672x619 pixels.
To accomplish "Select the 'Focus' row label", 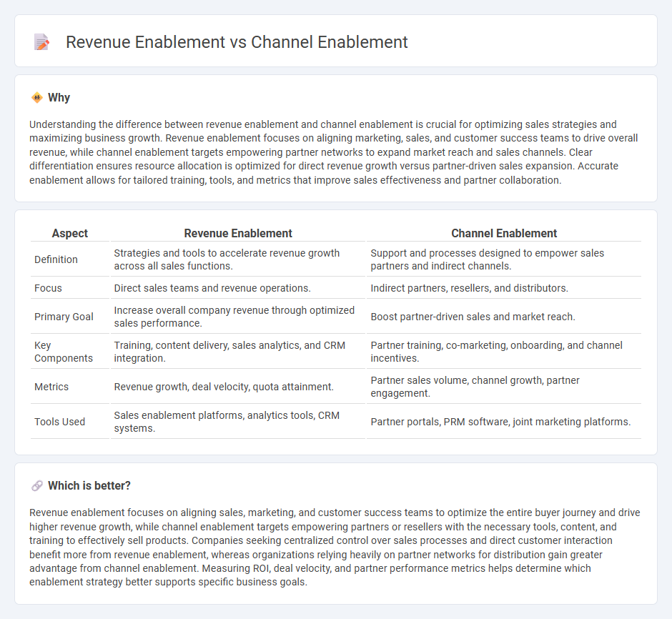I will tap(48, 288).
